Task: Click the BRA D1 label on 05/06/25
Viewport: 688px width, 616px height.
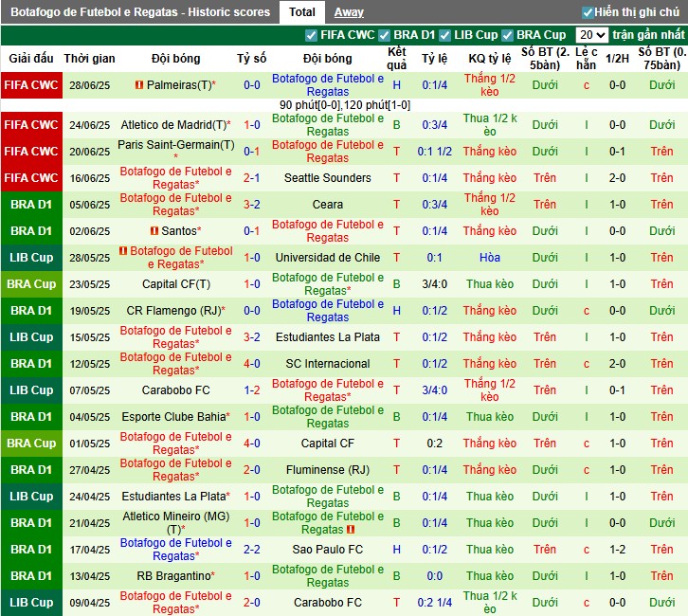Action: (31, 205)
